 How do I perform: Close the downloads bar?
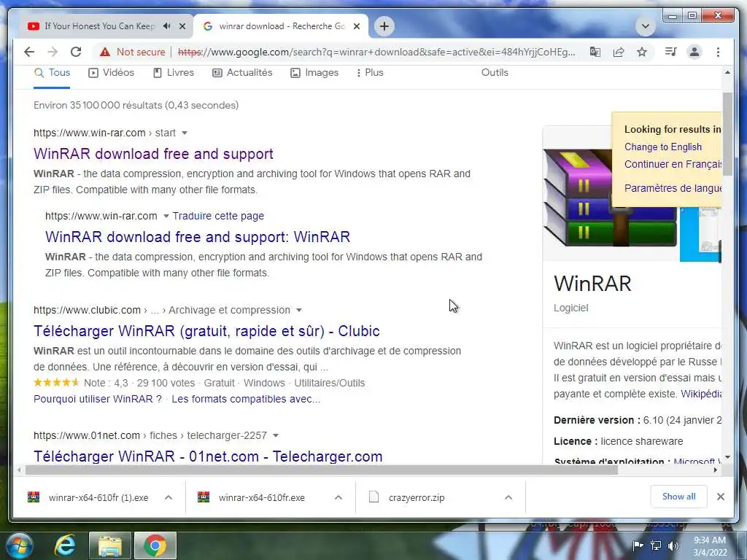click(x=720, y=497)
